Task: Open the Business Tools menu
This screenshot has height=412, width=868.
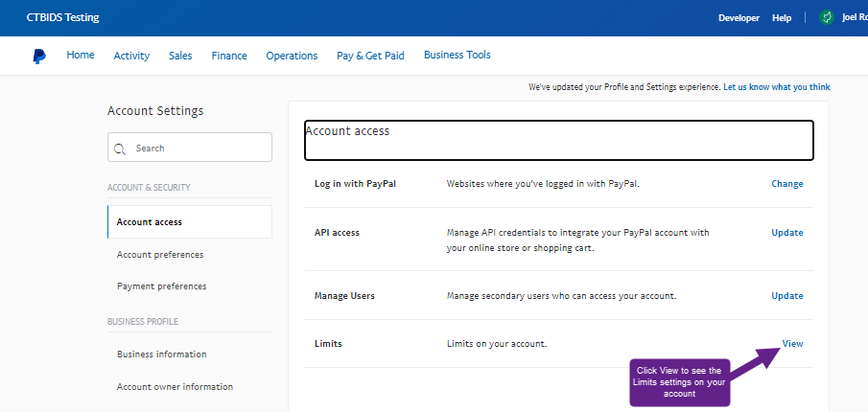Action: click(x=457, y=55)
